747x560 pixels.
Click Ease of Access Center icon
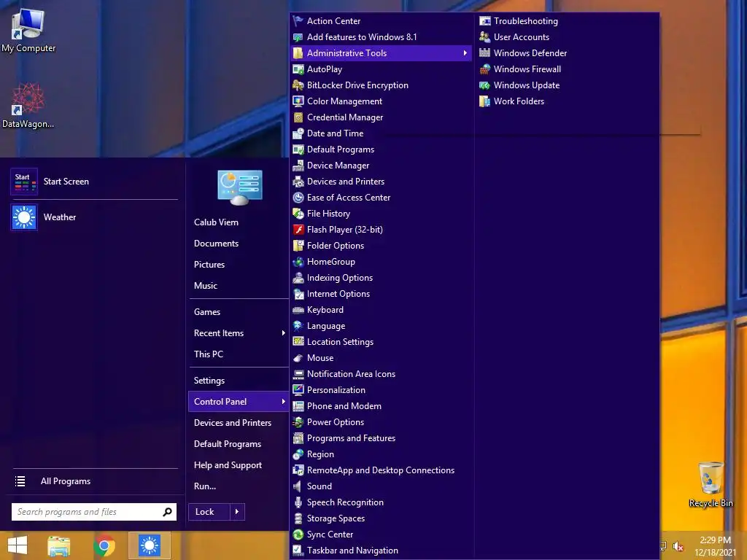coord(298,198)
